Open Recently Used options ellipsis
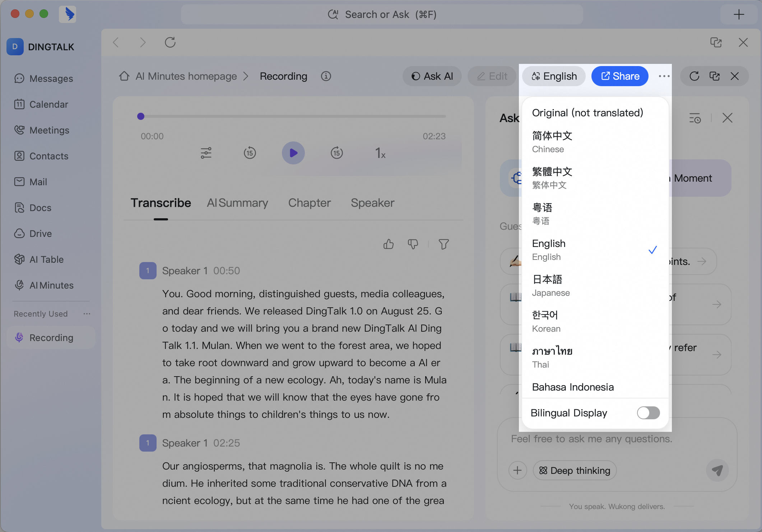 pyautogui.click(x=87, y=314)
